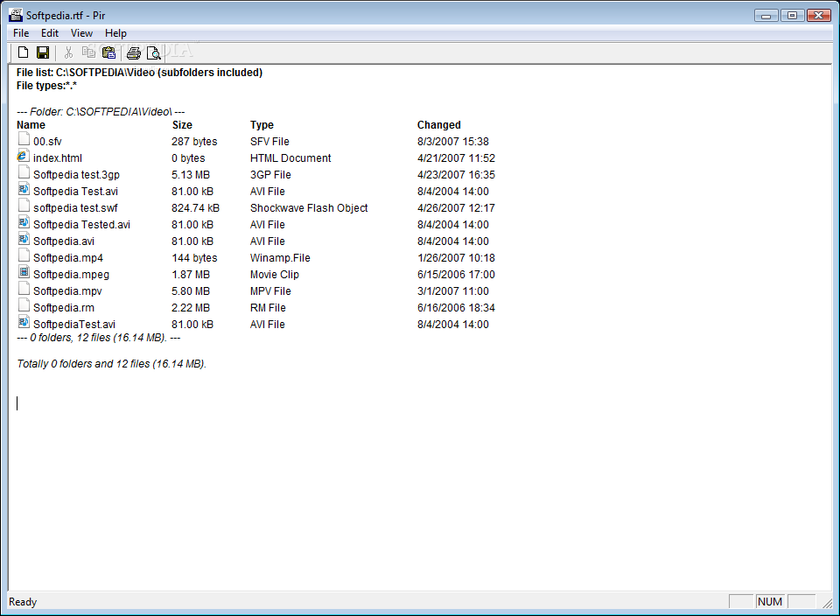This screenshot has width=840, height=616.
Task: Click the 5.13 MB size value
Action: (191, 175)
